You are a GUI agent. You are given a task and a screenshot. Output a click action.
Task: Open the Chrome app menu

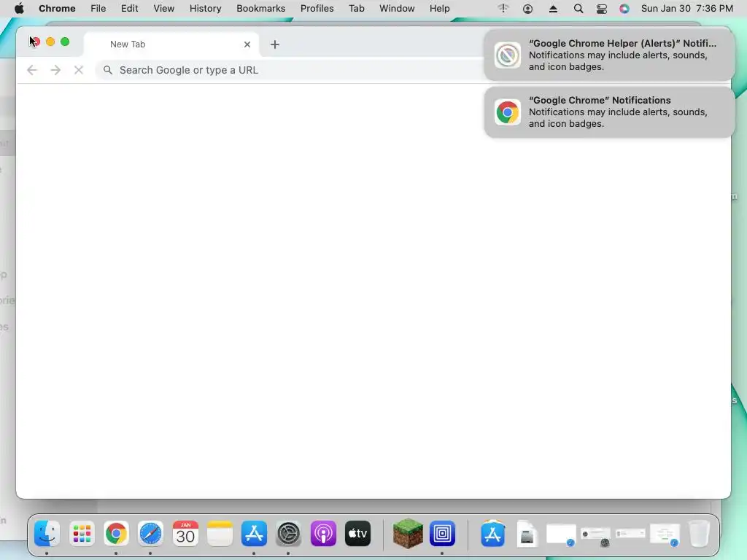[x=57, y=9]
